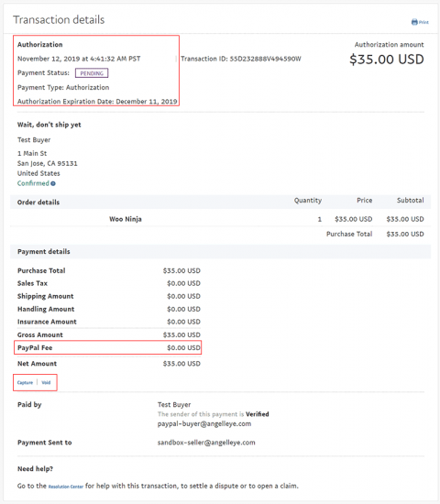Click the Need help? heading
This screenshot has height=504, width=440.
35,469
